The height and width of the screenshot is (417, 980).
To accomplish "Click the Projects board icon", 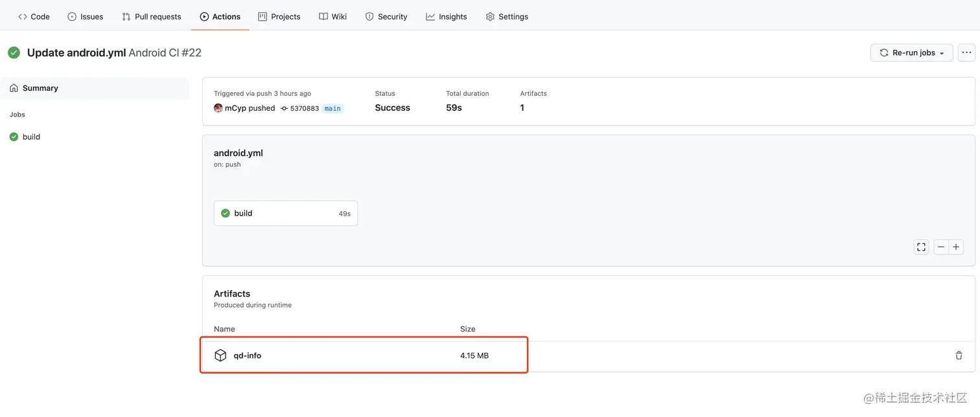I will point(262,16).
